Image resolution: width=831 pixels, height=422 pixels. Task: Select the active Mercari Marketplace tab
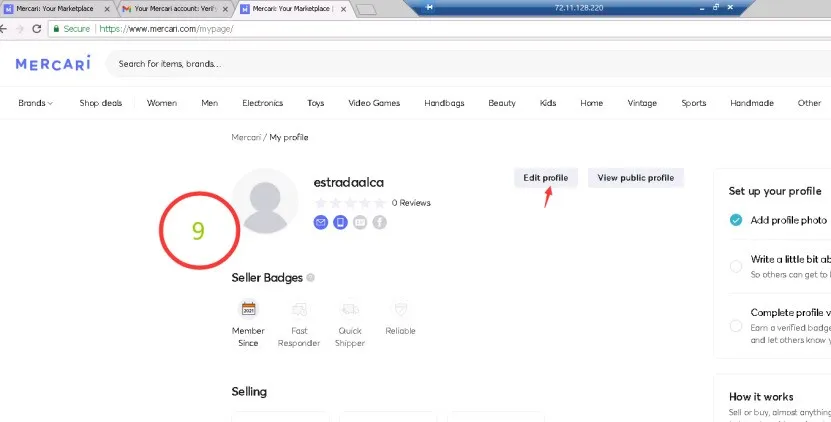pos(291,9)
